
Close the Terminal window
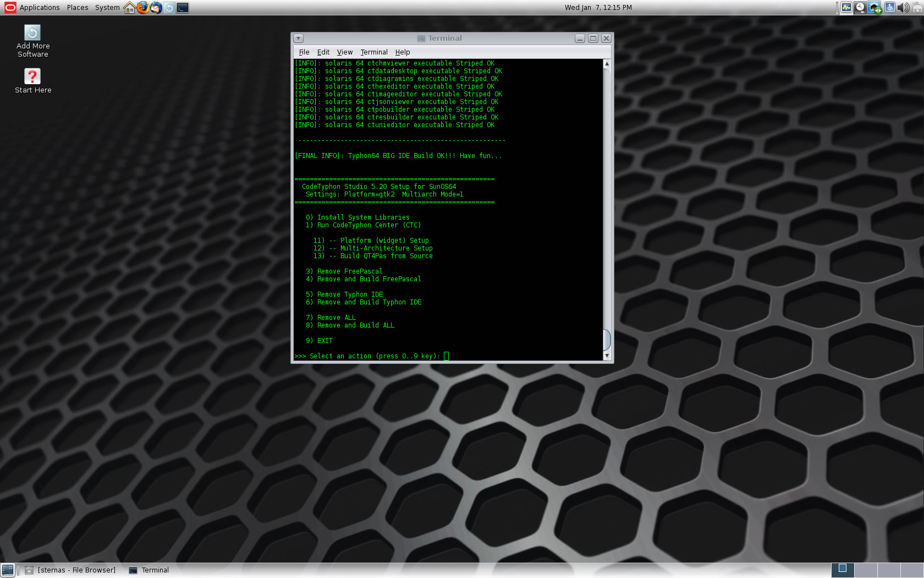[x=606, y=39]
